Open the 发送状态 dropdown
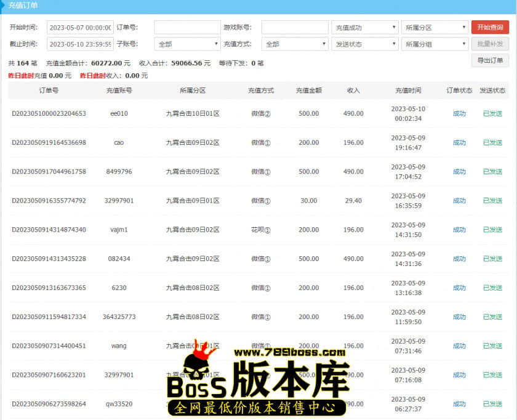The width and height of the screenshot is (517, 420). (x=364, y=44)
